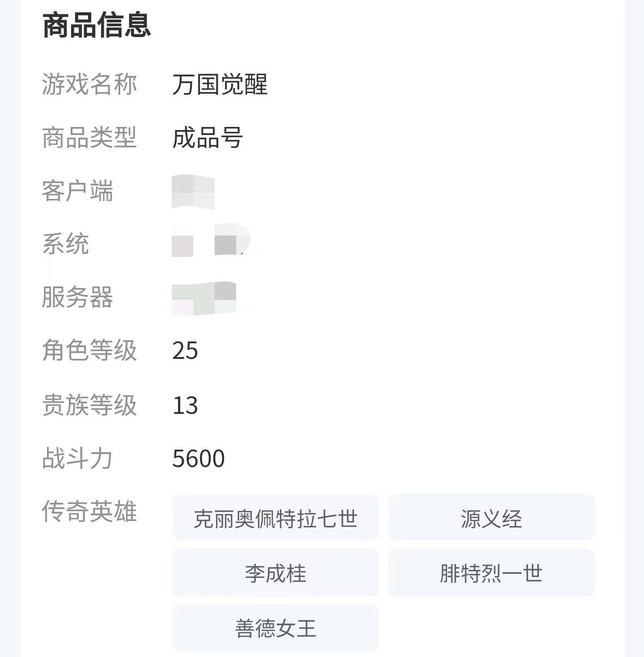Click the 克丽奥佩特拉七世 hero tag
This screenshot has height=657, width=644.
(x=275, y=518)
